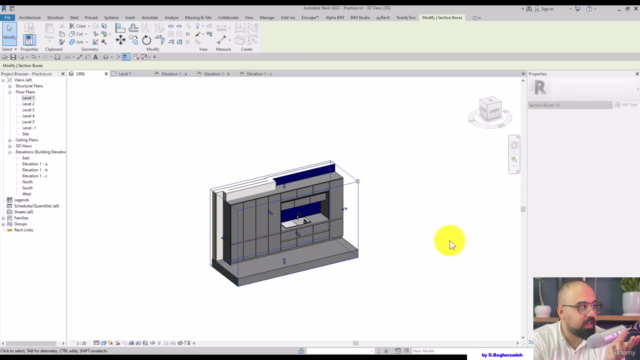Collapse the Elevations (Building Elevation) node
This screenshot has height=360, width=640.
click(x=10, y=152)
